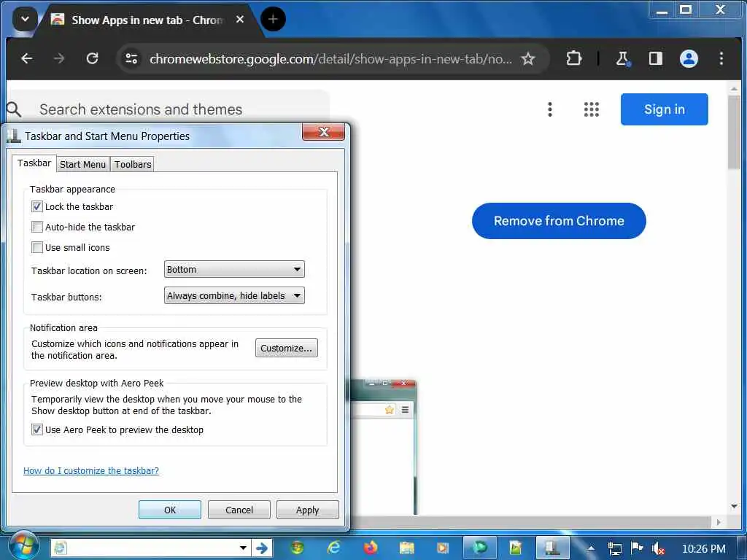Screen dimensions: 747x560
Task: Open the Google apps grid
Action: click(591, 109)
